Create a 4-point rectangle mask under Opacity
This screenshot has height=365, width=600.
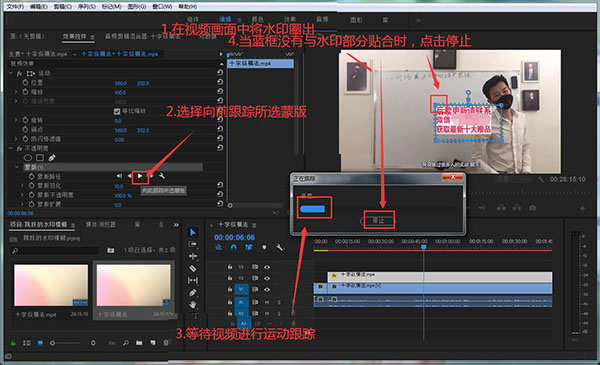point(40,158)
